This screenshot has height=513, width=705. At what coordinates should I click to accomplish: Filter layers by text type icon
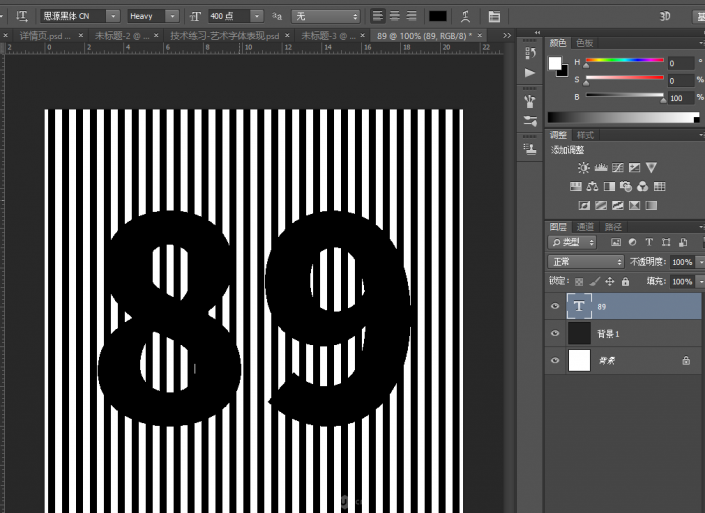click(648, 242)
